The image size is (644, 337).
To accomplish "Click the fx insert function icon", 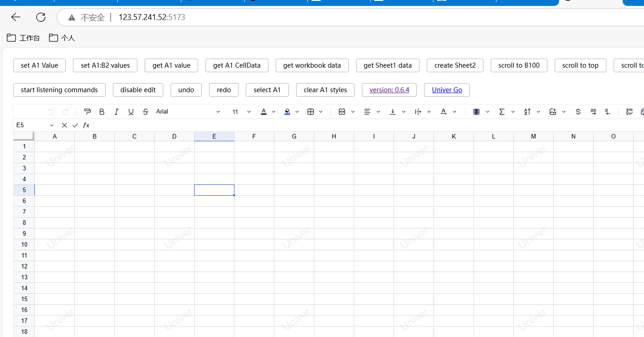I will pyautogui.click(x=86, y=125).
